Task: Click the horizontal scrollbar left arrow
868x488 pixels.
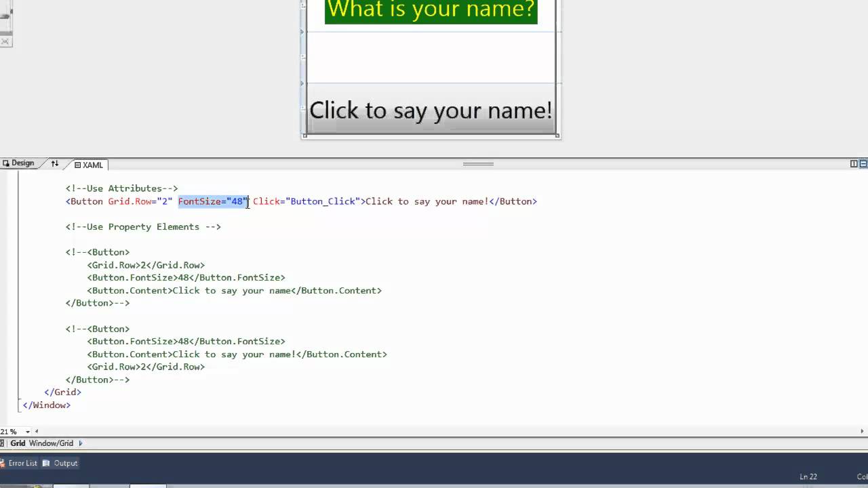Action: (x=37, y=431)
